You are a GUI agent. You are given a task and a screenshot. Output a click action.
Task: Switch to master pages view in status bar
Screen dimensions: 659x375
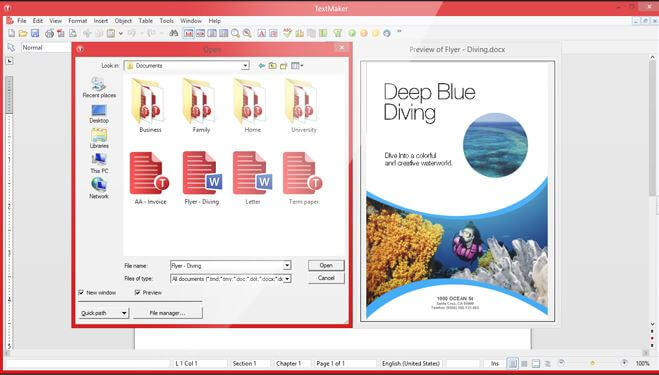tap(525, 363)
